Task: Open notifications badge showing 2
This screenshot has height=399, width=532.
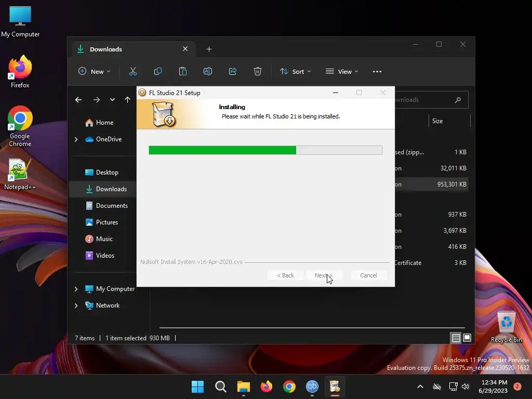Action: pos(517,387)
